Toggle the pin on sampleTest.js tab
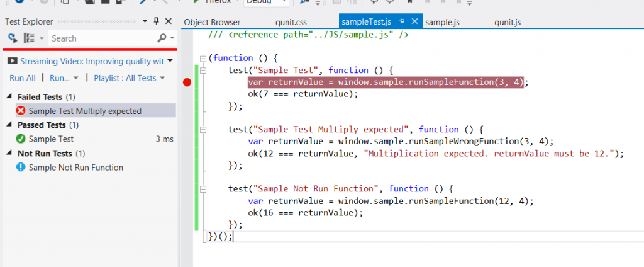 pos(402,21)
